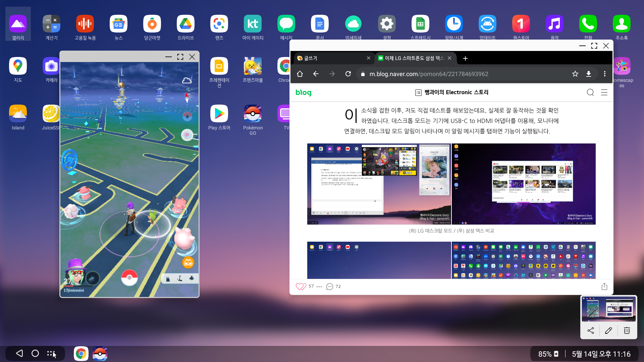Open the Play Store app
644x362 pixels.
pos(219,114)
